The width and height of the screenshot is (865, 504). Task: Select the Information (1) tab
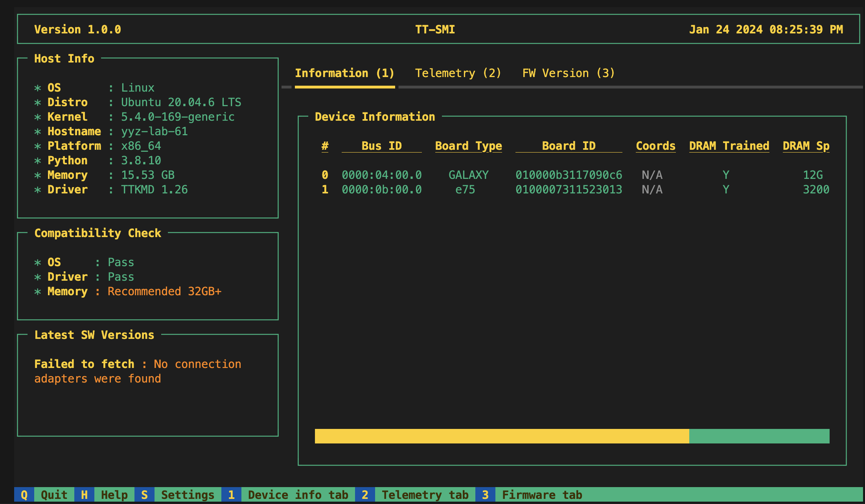[344, 73]
